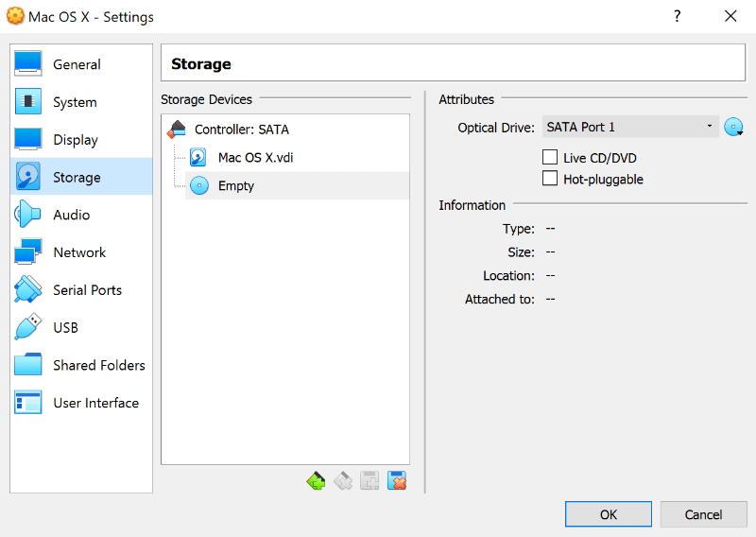Cancel the settings dialog

(703, 514)
